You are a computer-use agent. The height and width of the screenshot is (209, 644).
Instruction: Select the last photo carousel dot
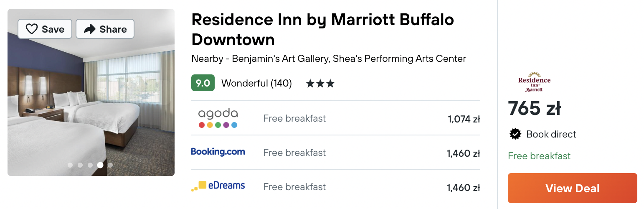point(110,165)
